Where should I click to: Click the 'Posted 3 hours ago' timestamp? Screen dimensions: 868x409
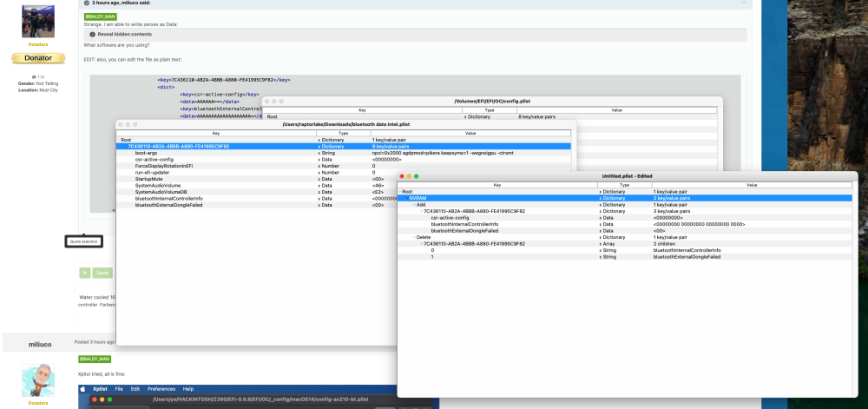tap(95, 342)
